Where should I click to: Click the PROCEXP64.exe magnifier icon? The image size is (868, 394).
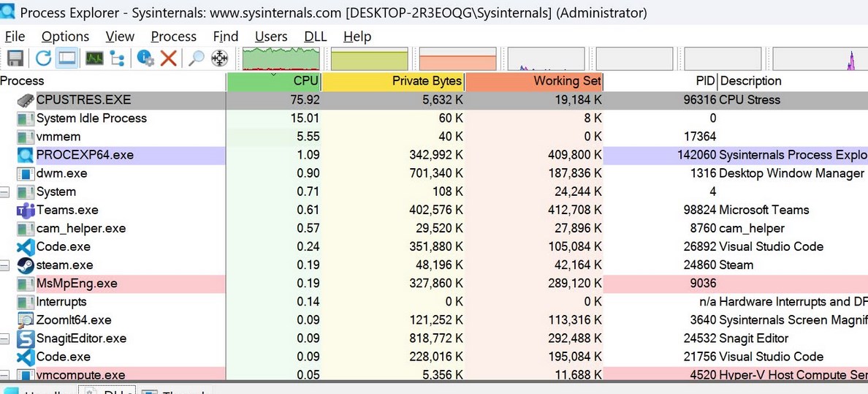tap(26, 155)
